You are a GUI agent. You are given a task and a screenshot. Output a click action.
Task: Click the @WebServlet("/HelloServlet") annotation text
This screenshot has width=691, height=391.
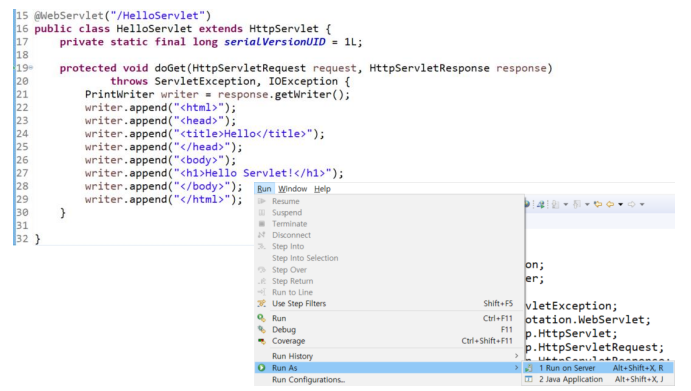pos(123,15)
